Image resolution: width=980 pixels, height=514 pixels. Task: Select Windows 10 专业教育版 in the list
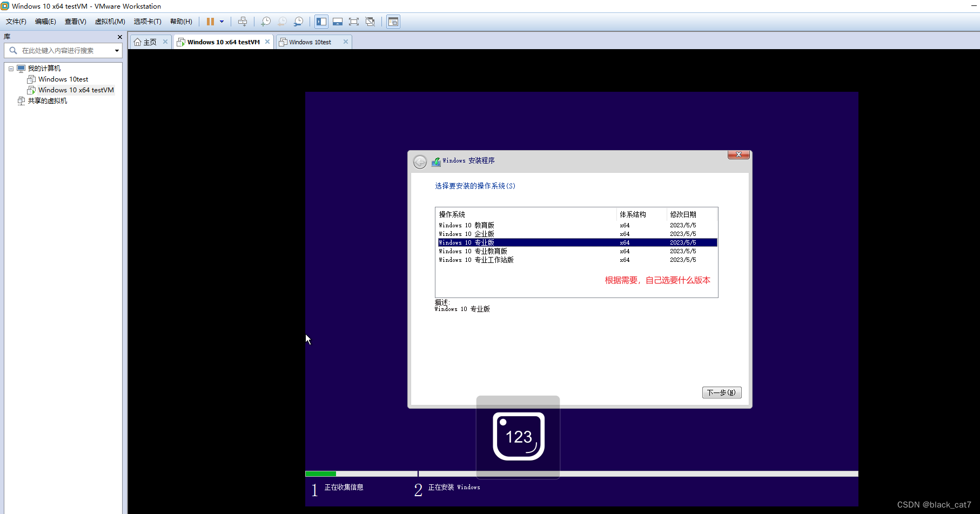(576, 251)
